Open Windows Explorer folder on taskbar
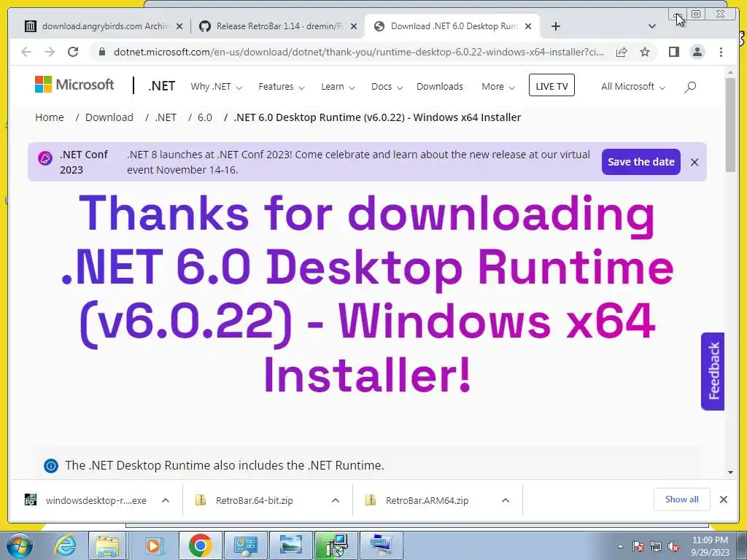Viewport: 747px width, 560px height. click(108, 545)
